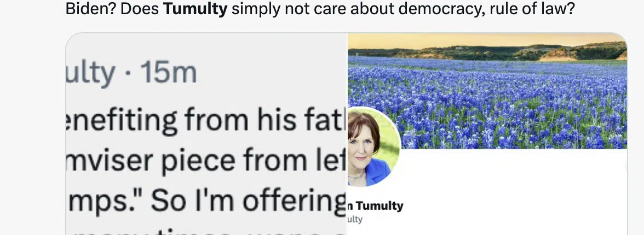Click the "15m" timestamp in the screenshot
The width and height of the screenshot is (644, 235).
coord(169,73)
